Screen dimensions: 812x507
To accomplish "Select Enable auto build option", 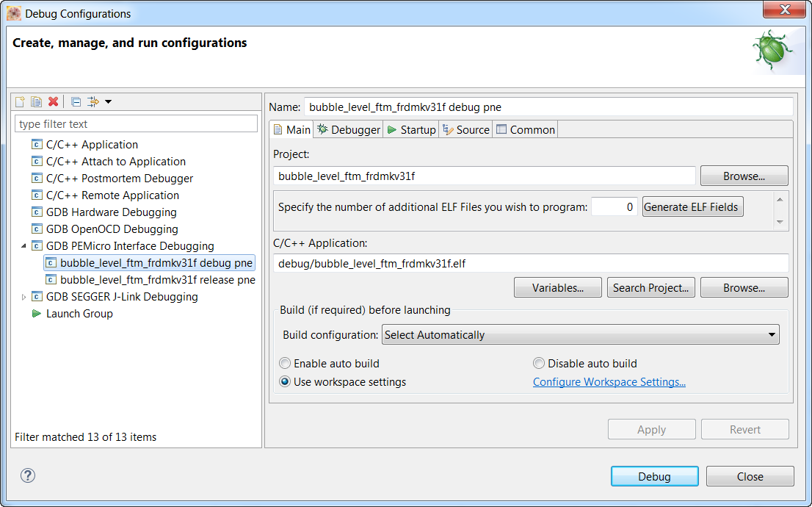I will tap(285, 363).
